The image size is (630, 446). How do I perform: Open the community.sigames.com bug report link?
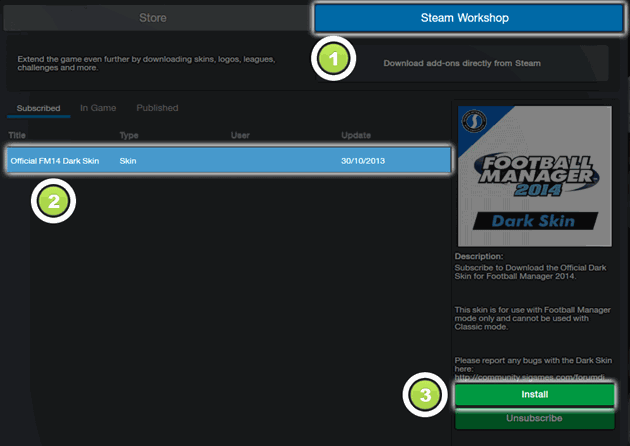pos(529,378)
